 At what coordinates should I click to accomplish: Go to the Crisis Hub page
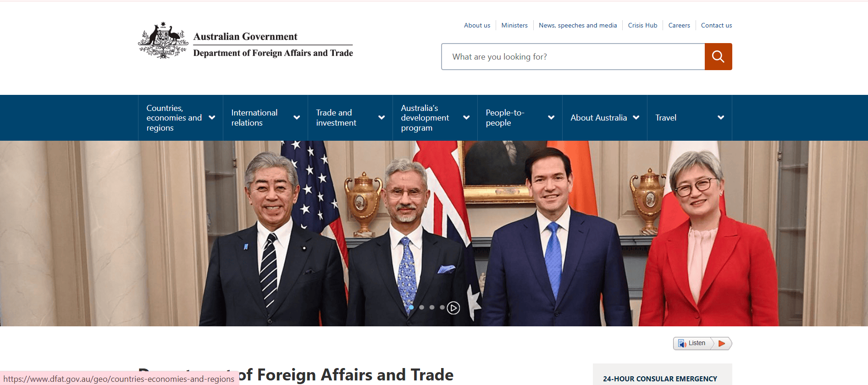(x=642, y=25)
